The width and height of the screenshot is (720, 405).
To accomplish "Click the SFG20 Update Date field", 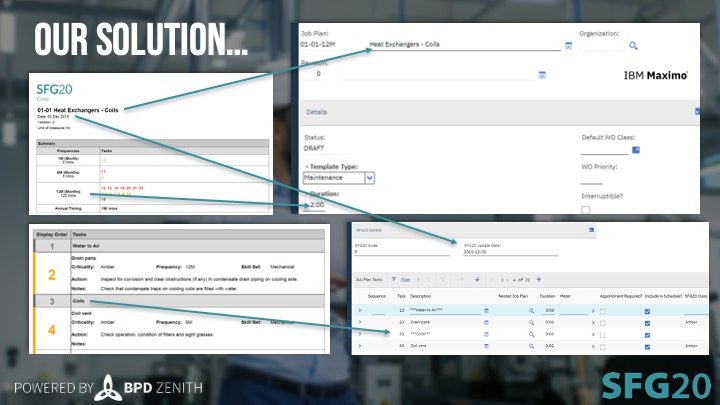I will tap(511, 252).
